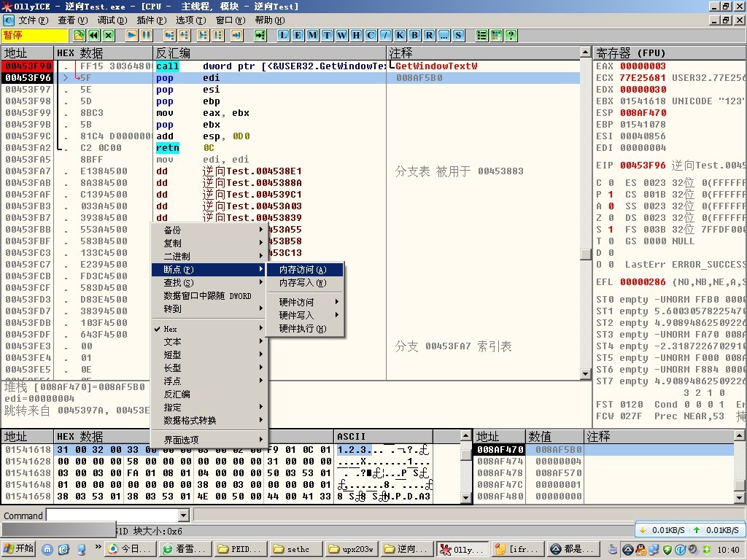747x560 pixels.
Task: Open CPU window with C button
Action: 371,35
